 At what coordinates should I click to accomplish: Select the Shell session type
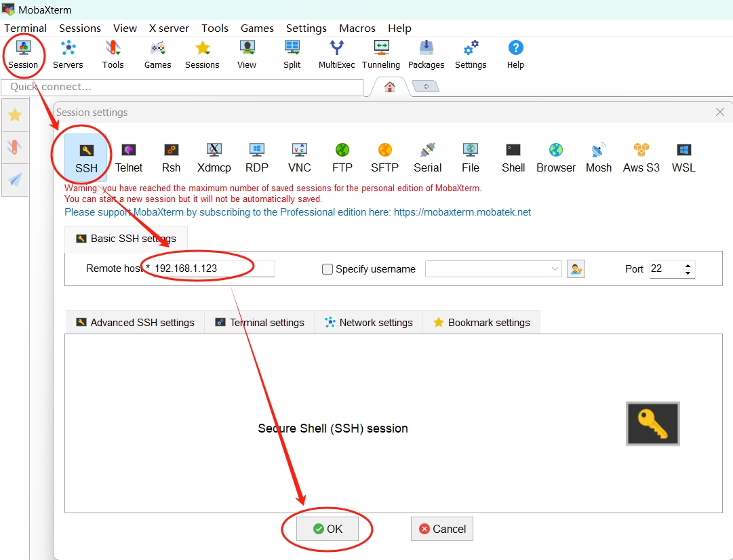tap(513, 157)
